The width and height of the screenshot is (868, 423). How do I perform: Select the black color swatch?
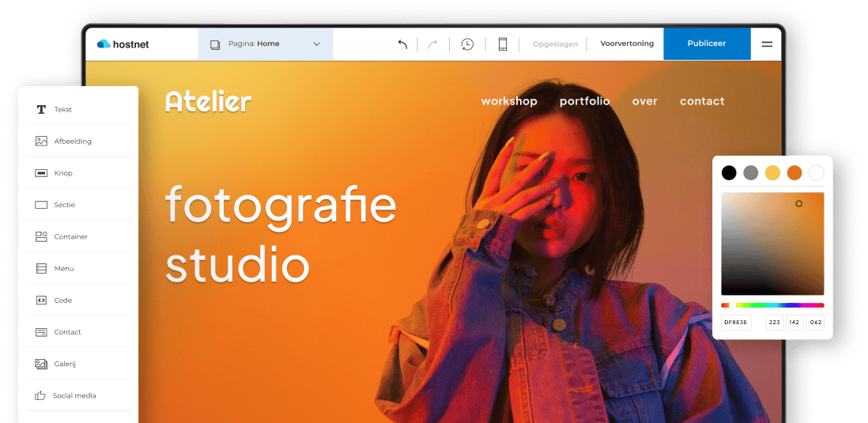(x=729, y=172)
